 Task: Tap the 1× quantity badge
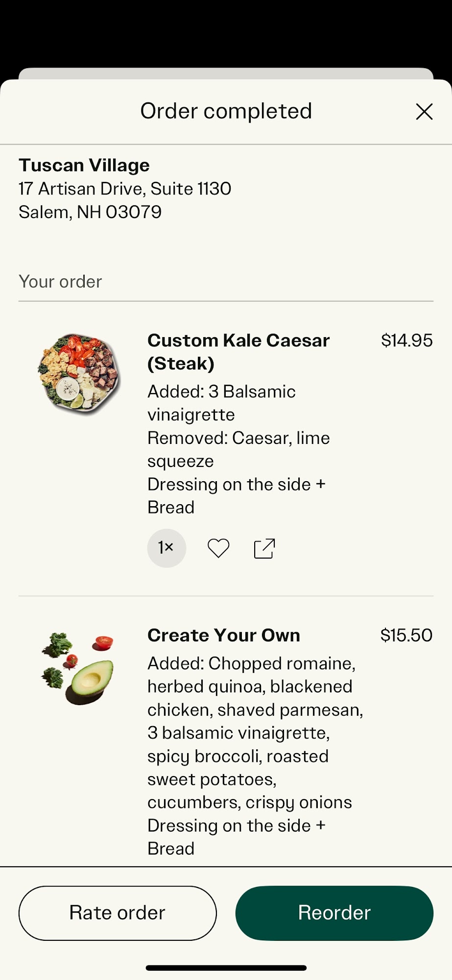click(167, 548)
